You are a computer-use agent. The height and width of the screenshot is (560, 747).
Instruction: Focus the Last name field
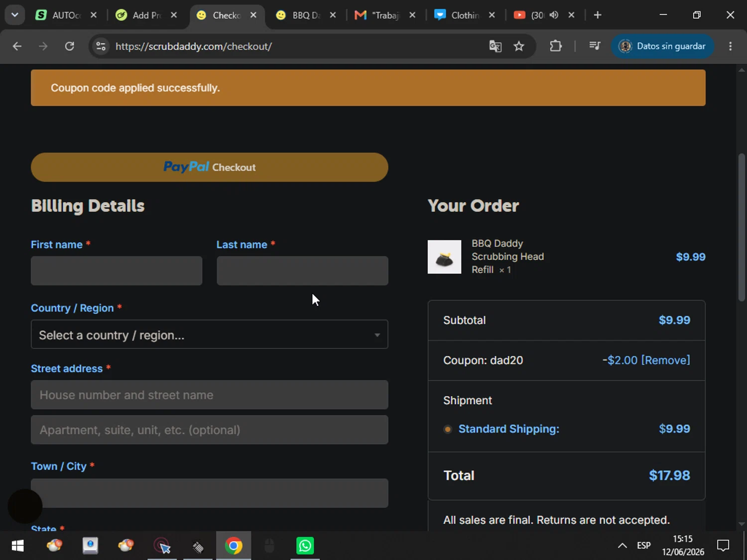[x=302, y=271]
